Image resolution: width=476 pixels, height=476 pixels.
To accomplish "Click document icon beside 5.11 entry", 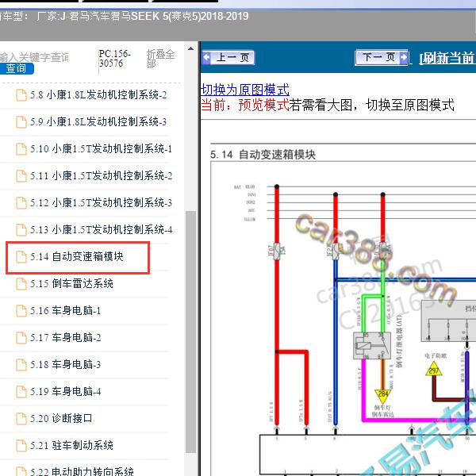I will coord(21,176).
